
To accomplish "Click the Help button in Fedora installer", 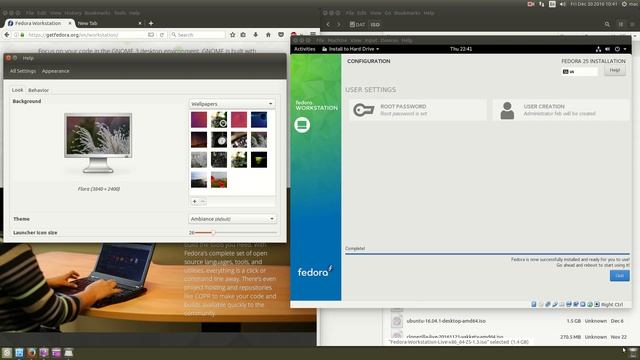I will (x=615, y=70).
